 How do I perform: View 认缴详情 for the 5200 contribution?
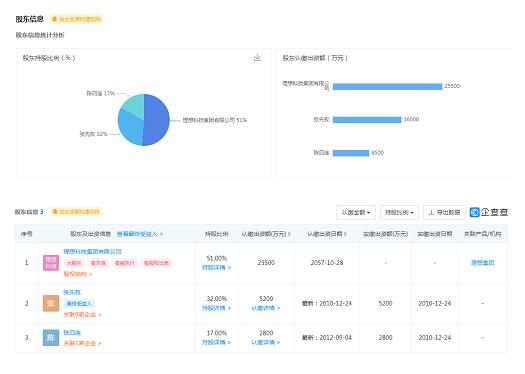pyautogui.click(x=266, y=308)
